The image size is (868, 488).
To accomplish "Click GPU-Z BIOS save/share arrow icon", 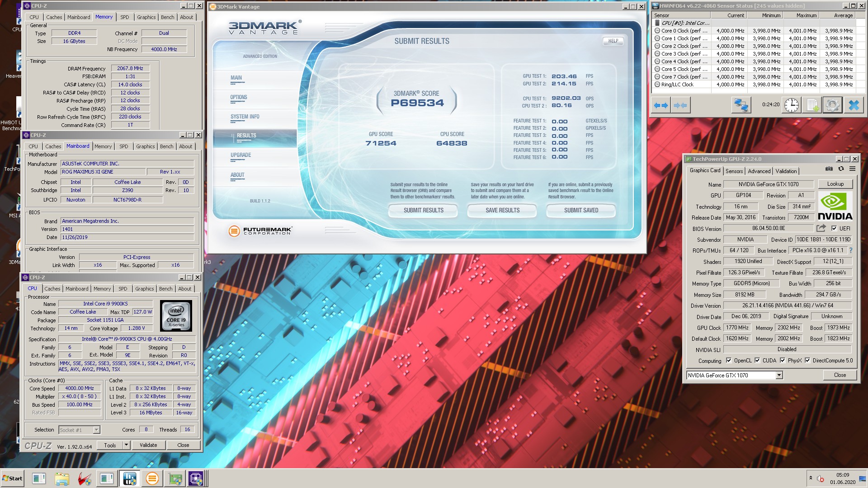I will point(821,228).
